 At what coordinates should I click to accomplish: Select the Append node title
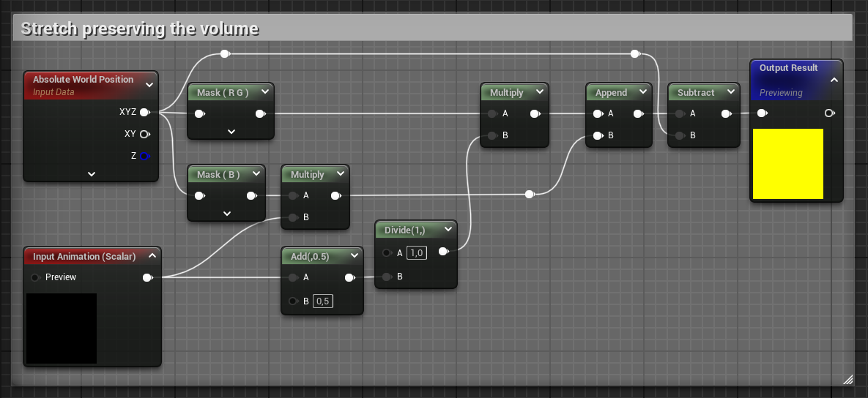tap(611, 92)
